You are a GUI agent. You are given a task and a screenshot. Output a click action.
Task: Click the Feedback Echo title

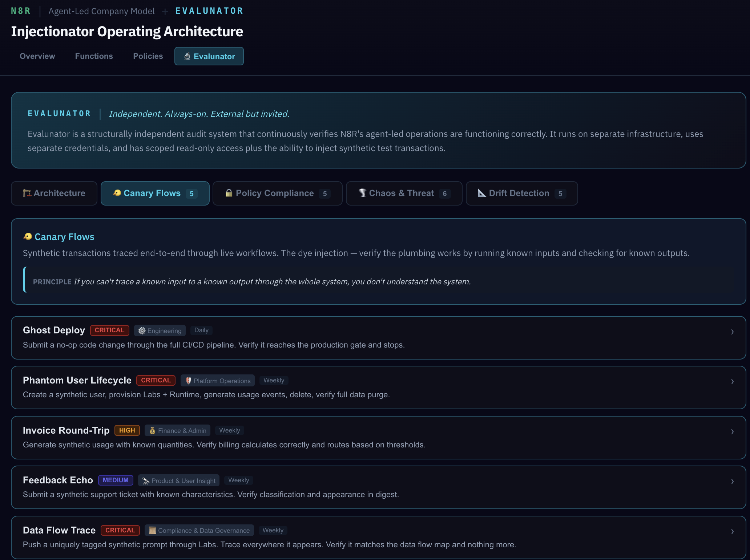click(58, 480)
